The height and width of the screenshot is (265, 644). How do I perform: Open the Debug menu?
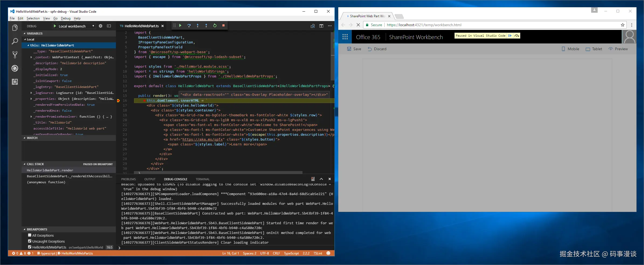tap(66, 18)
